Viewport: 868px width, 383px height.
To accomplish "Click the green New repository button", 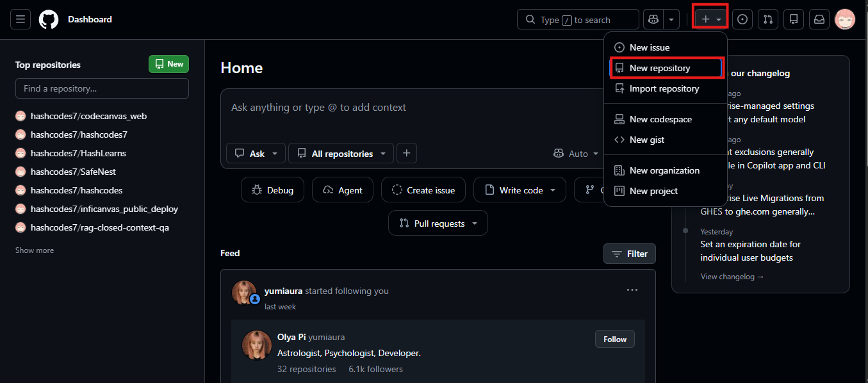I will (168, 64).
